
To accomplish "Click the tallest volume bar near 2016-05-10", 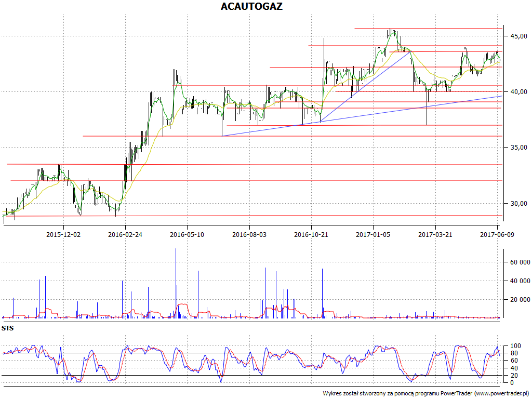I will [176, 283].
